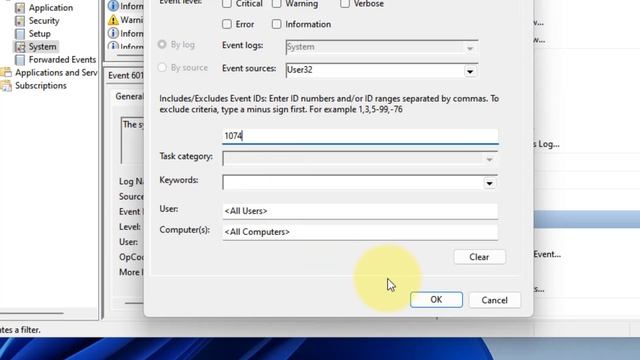Select Application in the tree
This screenshot has width=640, height=360.
[51, 8]
